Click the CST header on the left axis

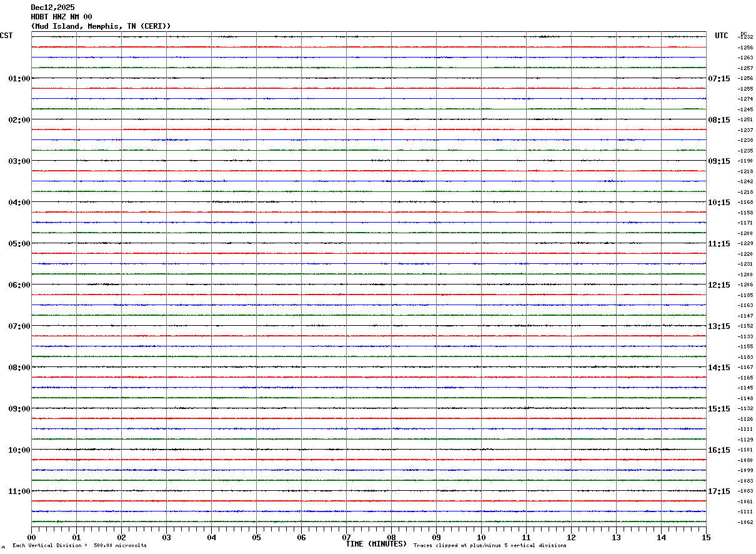coord(6,36)
